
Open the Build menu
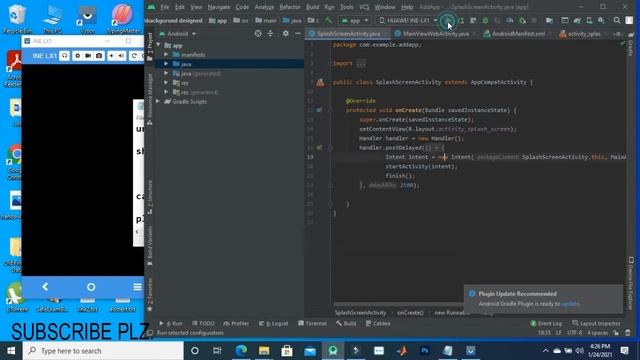pyautogui.click(x=312, y=7)
